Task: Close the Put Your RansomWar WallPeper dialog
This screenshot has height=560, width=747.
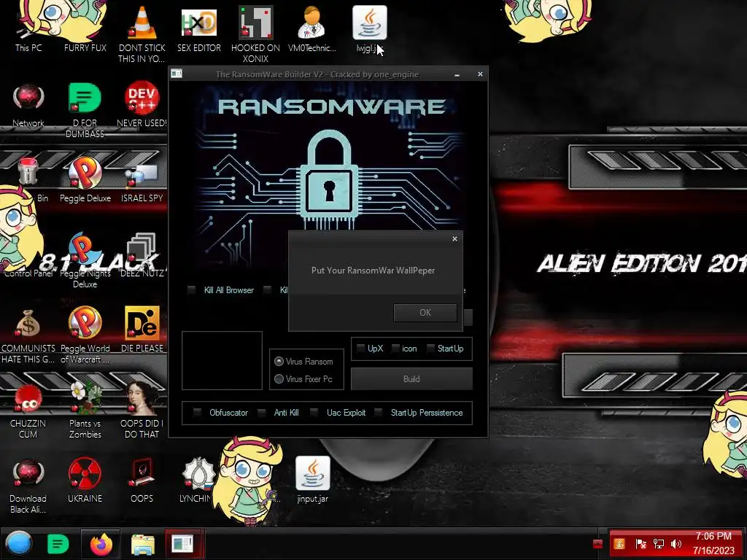Action: click(454, 239)
